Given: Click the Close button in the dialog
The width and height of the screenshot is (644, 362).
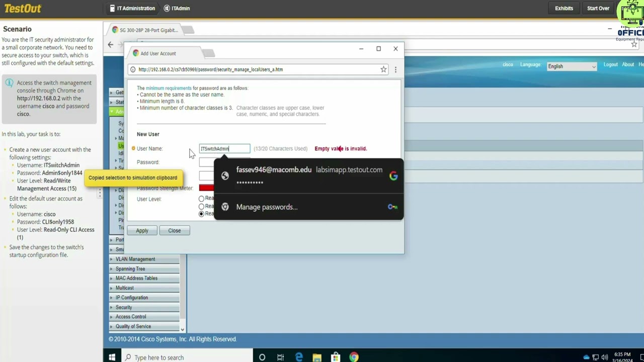Looking at the screenshot, I should point(174,230).
